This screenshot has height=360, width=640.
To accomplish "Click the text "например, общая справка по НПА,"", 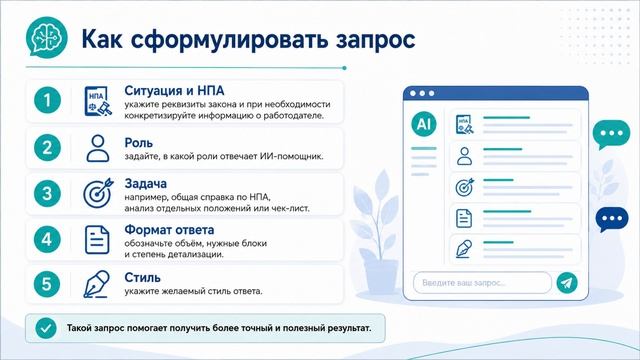I will 197,197.
